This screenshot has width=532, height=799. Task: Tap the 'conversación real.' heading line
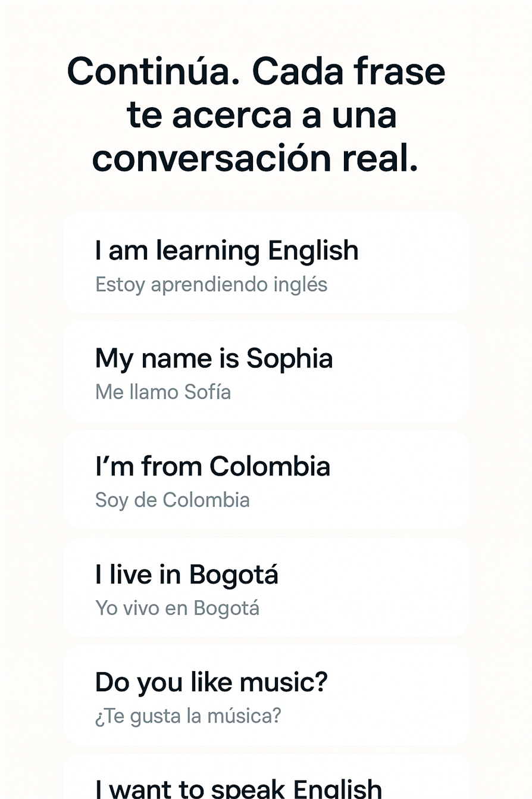(255, 158)
